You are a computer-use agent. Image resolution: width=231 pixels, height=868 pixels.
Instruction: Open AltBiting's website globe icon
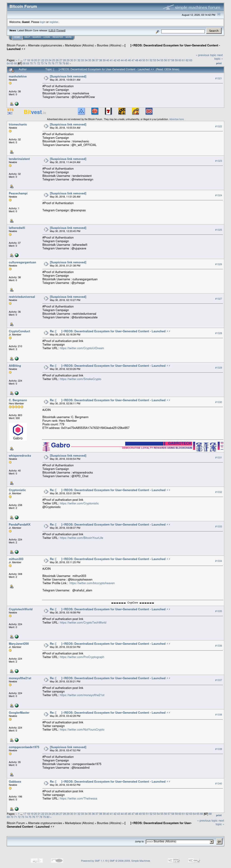17,393
